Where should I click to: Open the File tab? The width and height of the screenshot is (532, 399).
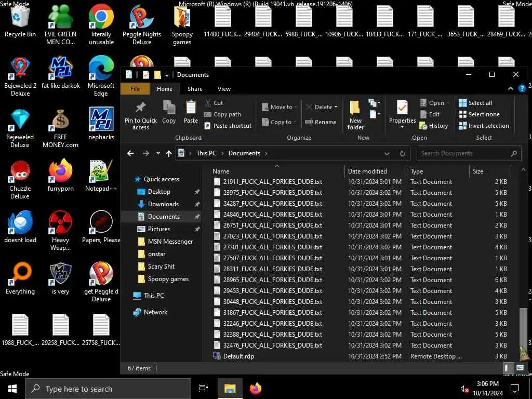click(135, 88)
